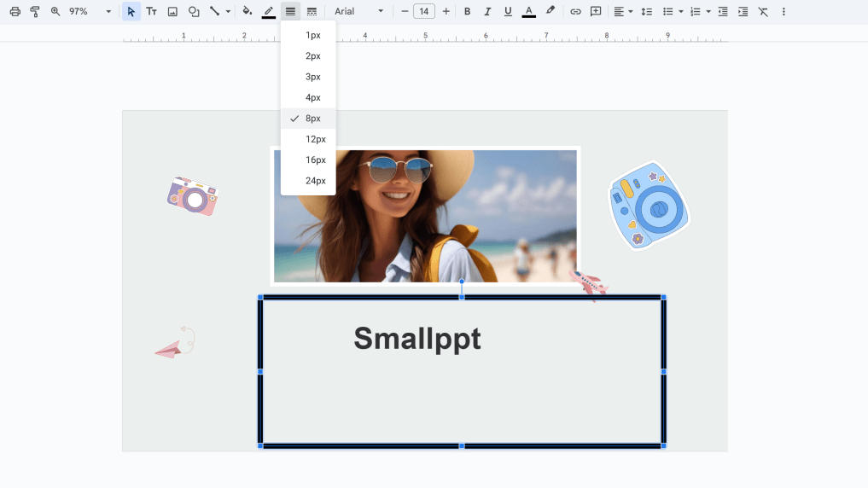868x488 pixels.
Task: Select the Text box tool
Action: click(x=151, y=11)
